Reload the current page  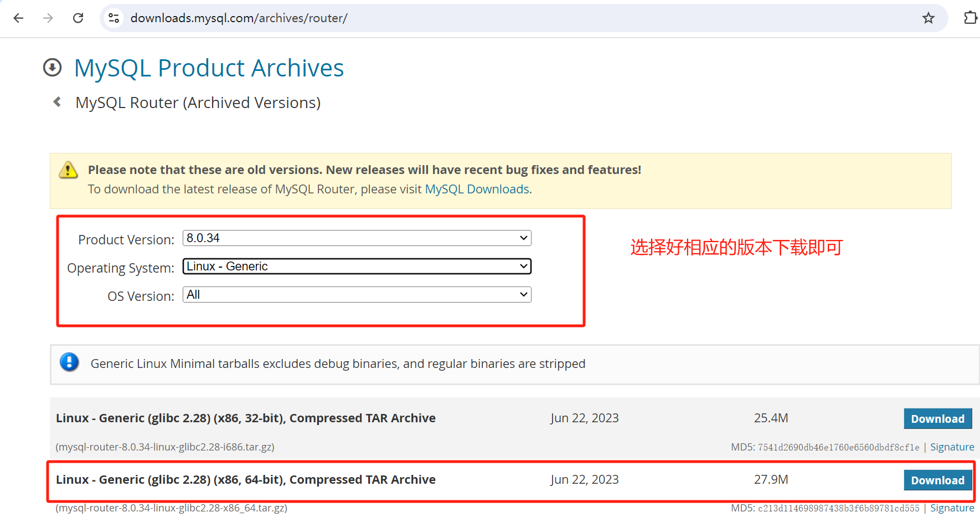click(78, 18)
